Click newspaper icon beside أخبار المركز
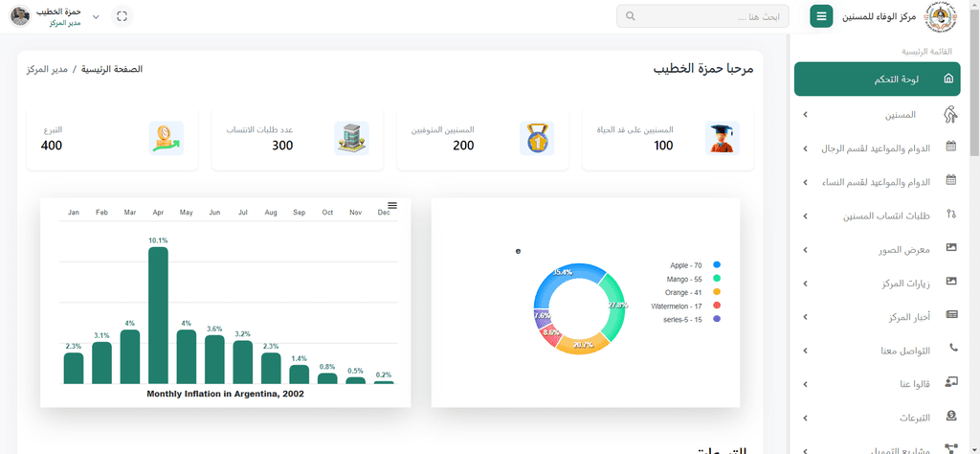The image size is (980, 454). [951, 316]
